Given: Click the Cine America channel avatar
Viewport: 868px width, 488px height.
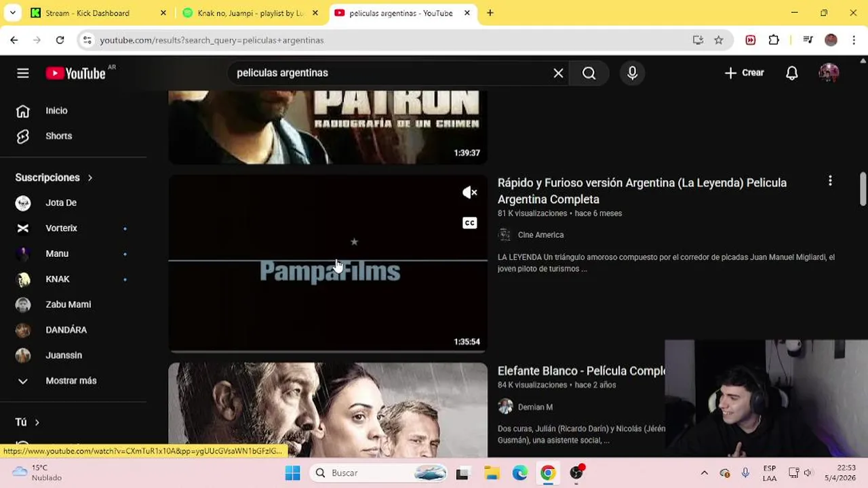Looking at the screenshot, I should [x=505, y=235].
